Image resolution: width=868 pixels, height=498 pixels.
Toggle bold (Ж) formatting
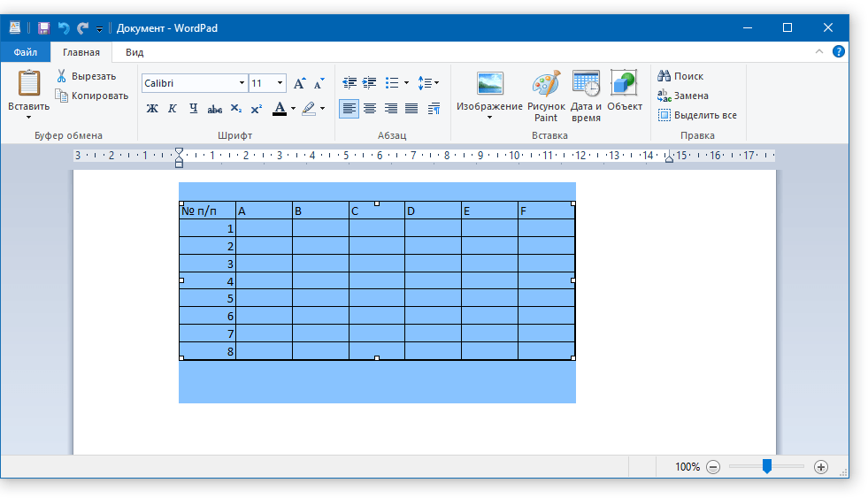pyautogui.click(x=152, y=109)
